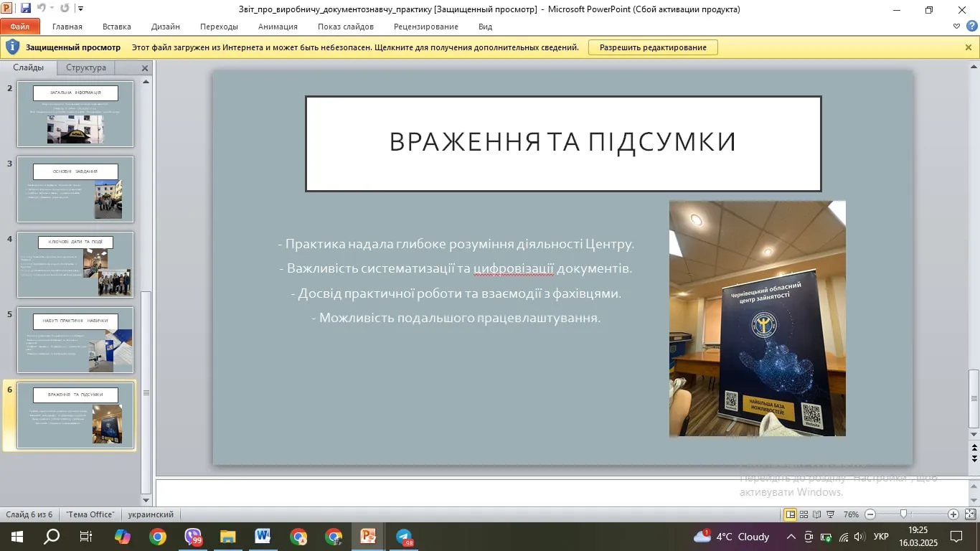
Task: Click the Слайд 6 из 6 status indicator
Action: coord(29,514)
